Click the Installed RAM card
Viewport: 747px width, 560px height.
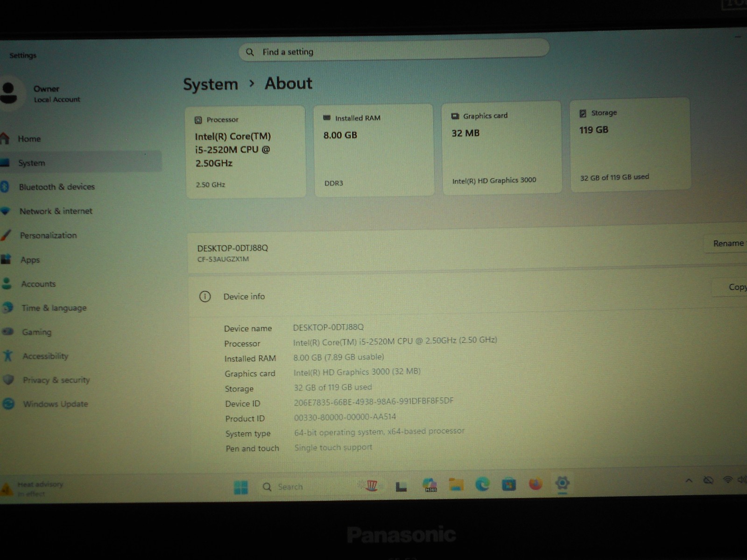(x=374, y=150)
